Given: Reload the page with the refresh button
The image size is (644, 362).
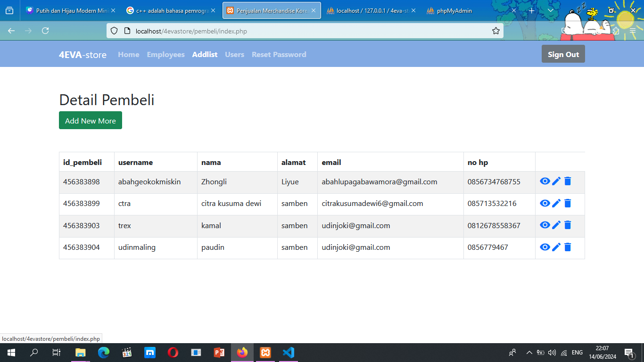Looking at the screenshot, I should [45, 31].
